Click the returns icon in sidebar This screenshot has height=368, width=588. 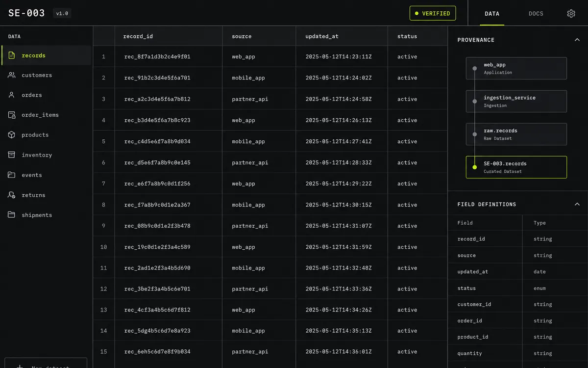(12, 195)
